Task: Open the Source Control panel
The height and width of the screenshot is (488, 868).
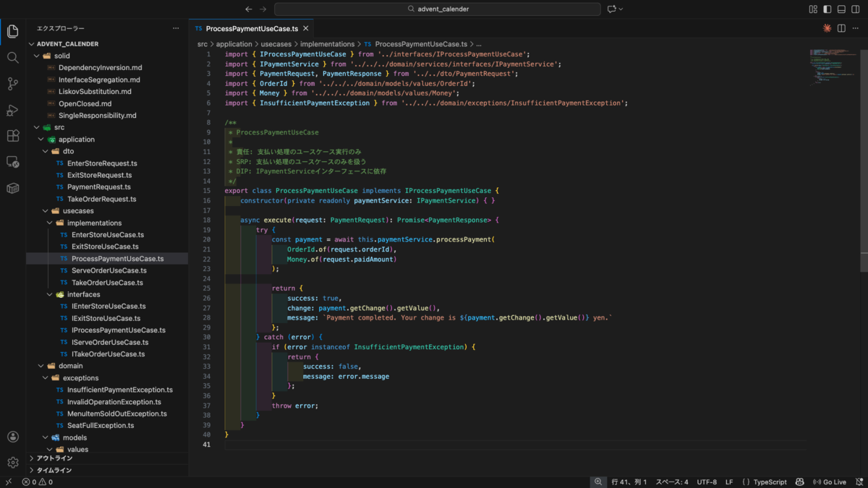Action: pos(12,85)
